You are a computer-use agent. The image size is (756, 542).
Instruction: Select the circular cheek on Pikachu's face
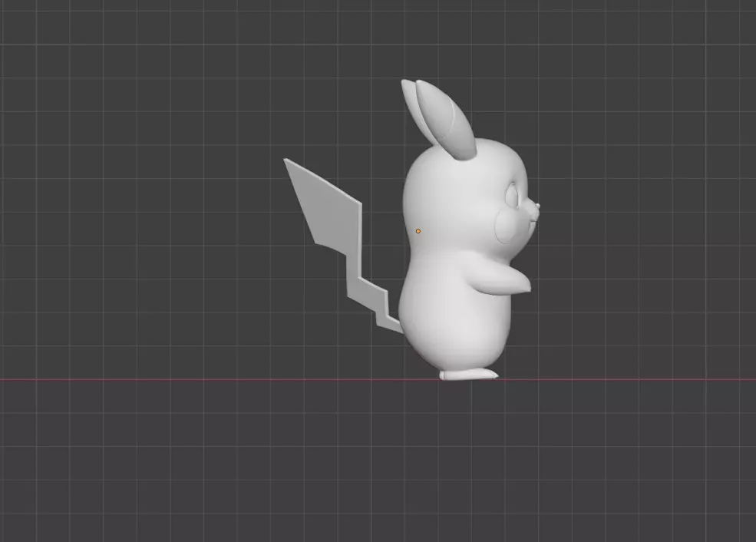(x=507, y=226)
